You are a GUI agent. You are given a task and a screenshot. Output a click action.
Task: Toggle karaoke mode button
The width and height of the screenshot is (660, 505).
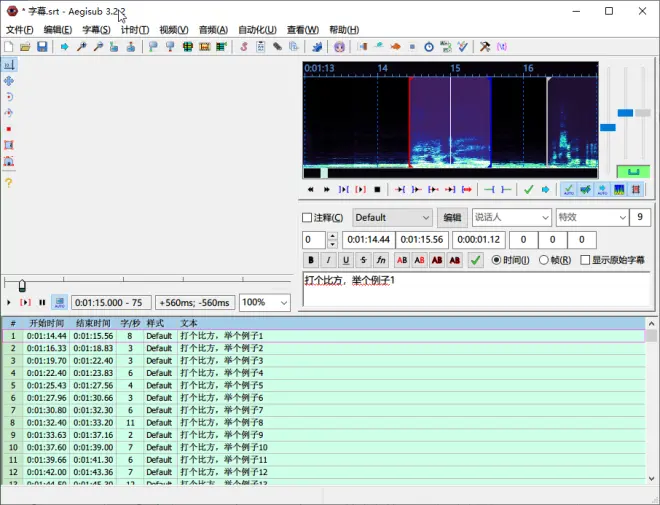636,190
